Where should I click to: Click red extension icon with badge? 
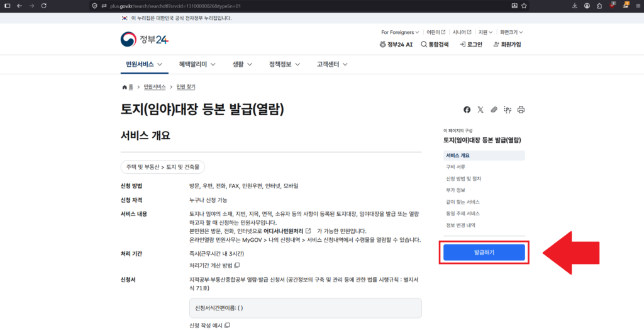click(613, 5)
